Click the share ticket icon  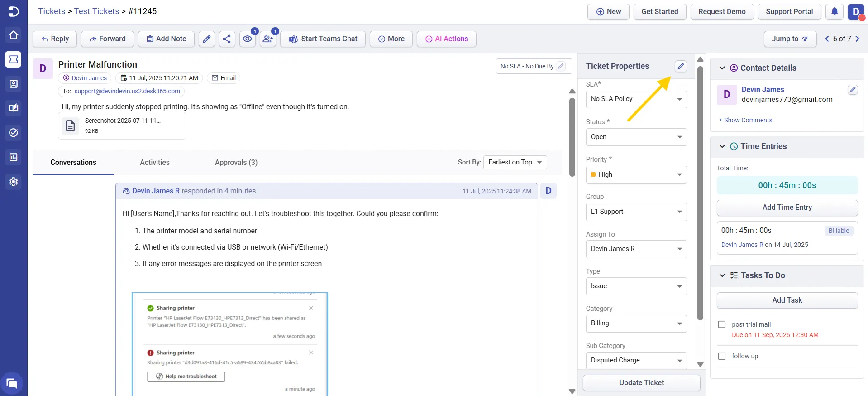(x=227, y=39)
